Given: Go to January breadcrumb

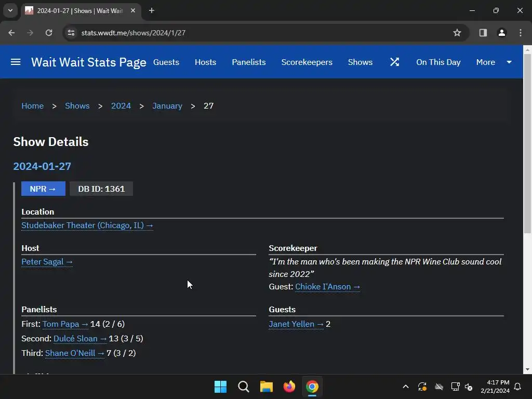Looking at the screenshot, I should [167, 106].
